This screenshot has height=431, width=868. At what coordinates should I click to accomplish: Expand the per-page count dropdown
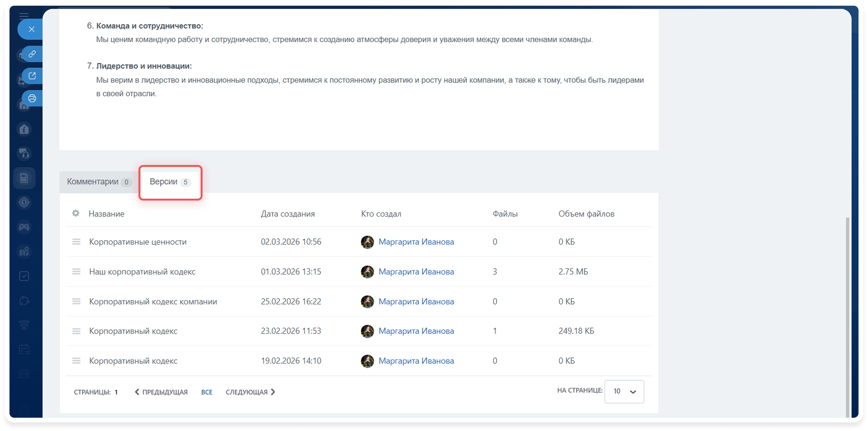pyautogui.click(x=624, y=391)
